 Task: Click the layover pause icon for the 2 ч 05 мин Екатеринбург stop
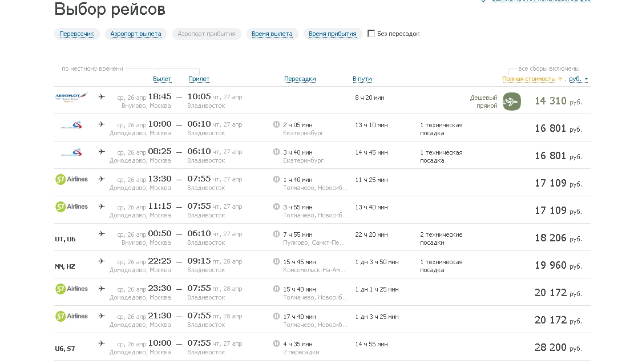pyautogui.click(x=276, y=124)
